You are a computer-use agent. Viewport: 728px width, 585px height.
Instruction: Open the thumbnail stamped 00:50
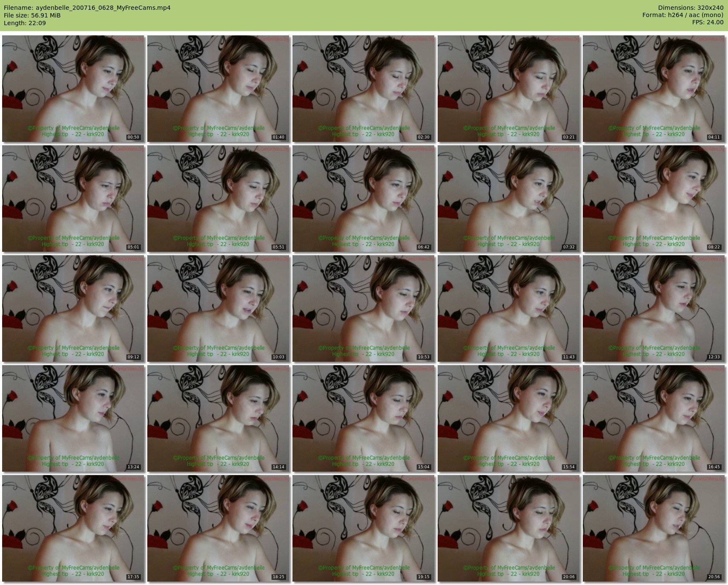pyautogui.click(x=73, y=89)
